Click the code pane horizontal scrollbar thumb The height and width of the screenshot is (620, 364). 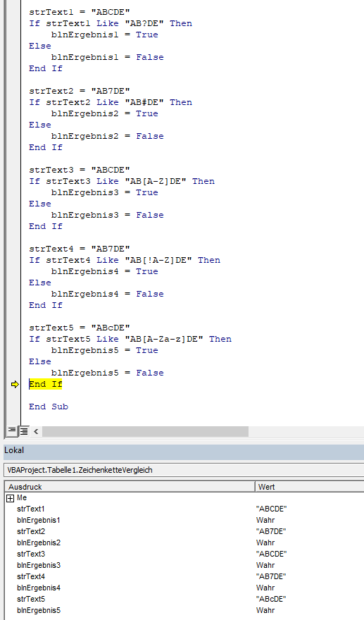145,431
